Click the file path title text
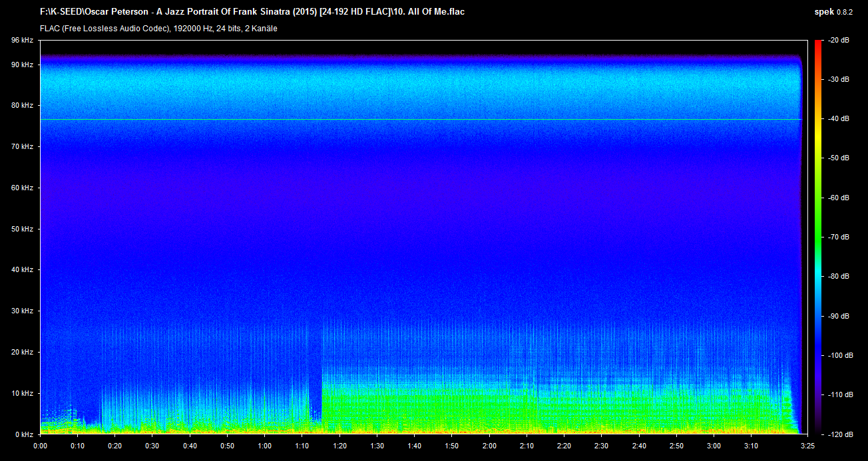This screenshot has height=461, width=868. pyautogui.click(x=252, y=12)
